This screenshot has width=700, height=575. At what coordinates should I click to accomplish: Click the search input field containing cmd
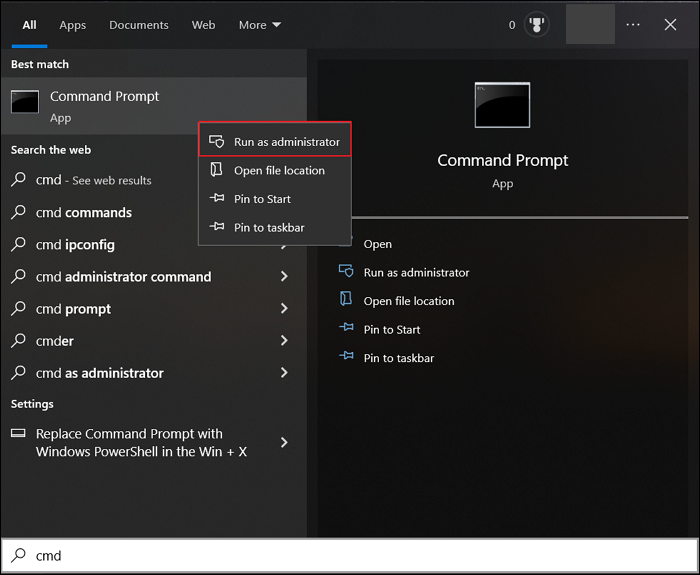(x=350, y=555)
